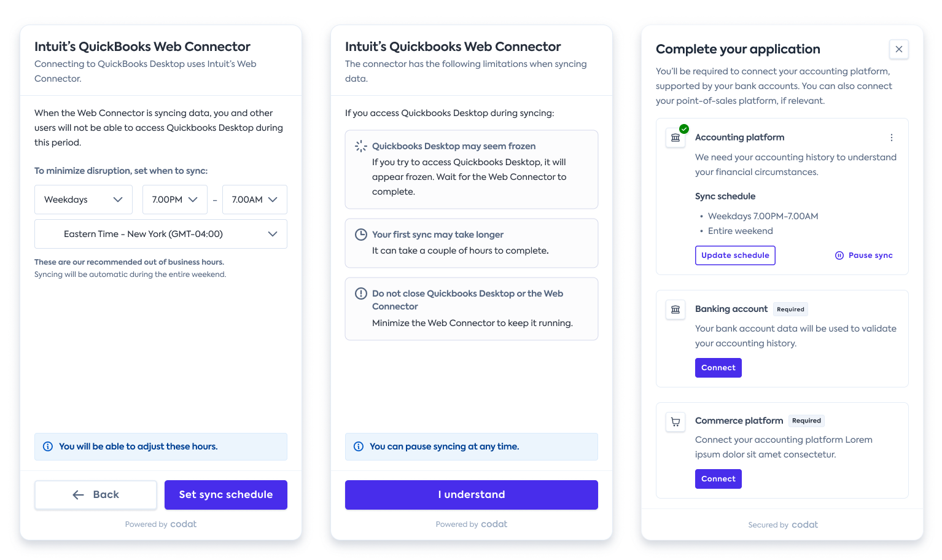This screenshot has width=942, height=560.
Task: Open the Eastern Time timezone dropdown
Action: tap(160, 234)
